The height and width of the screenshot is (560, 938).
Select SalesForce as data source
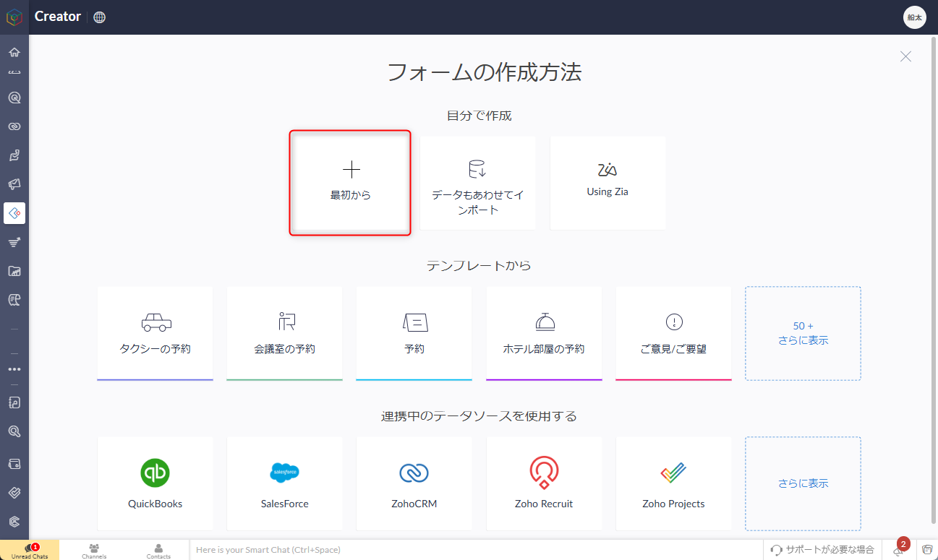coord(284,483)
